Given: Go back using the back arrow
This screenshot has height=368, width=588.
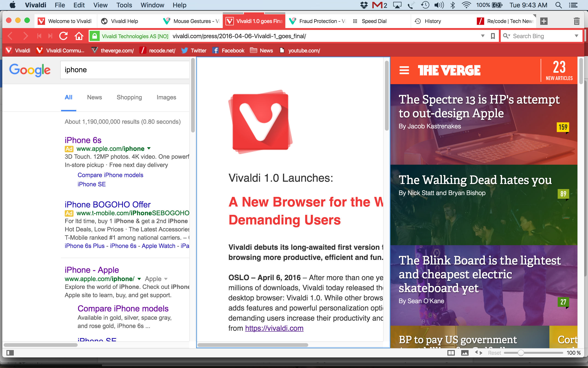Looking at the screenshot, I should tap(10, 36).
